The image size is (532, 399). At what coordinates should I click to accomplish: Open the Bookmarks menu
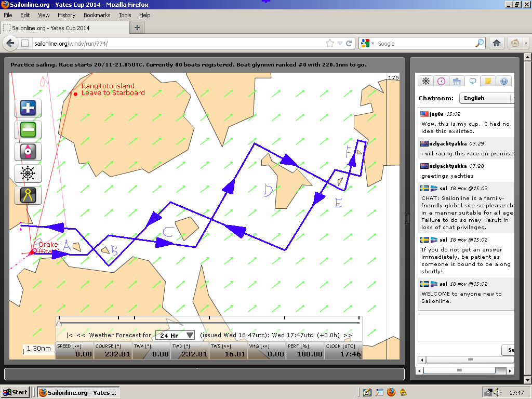(97, 15)
